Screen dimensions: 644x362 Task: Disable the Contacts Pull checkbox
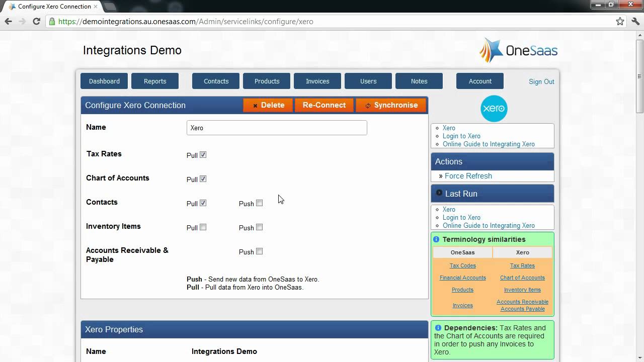point(203,203)
